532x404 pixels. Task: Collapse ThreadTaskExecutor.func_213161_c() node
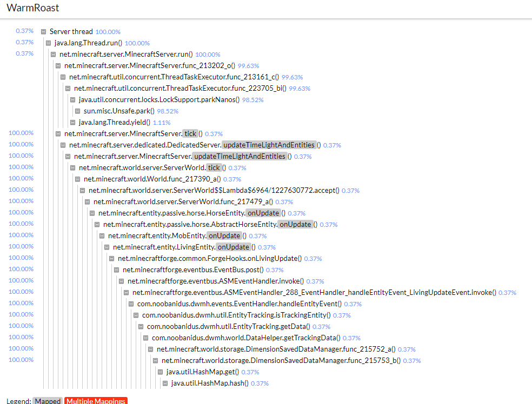point(63,77)
